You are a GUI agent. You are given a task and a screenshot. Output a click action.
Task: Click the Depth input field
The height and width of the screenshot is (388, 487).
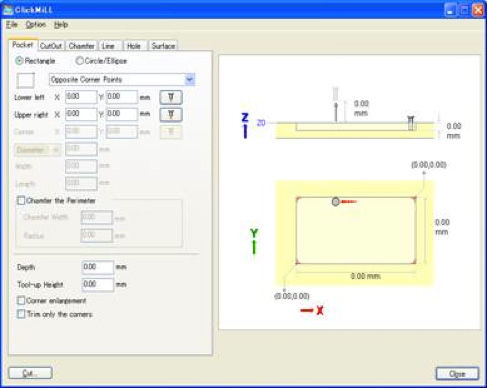click(97, 267)
